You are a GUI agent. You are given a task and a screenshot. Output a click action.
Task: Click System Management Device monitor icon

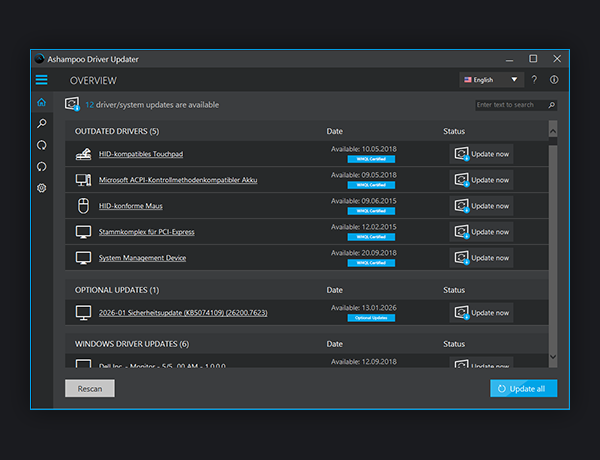(83, 258)
